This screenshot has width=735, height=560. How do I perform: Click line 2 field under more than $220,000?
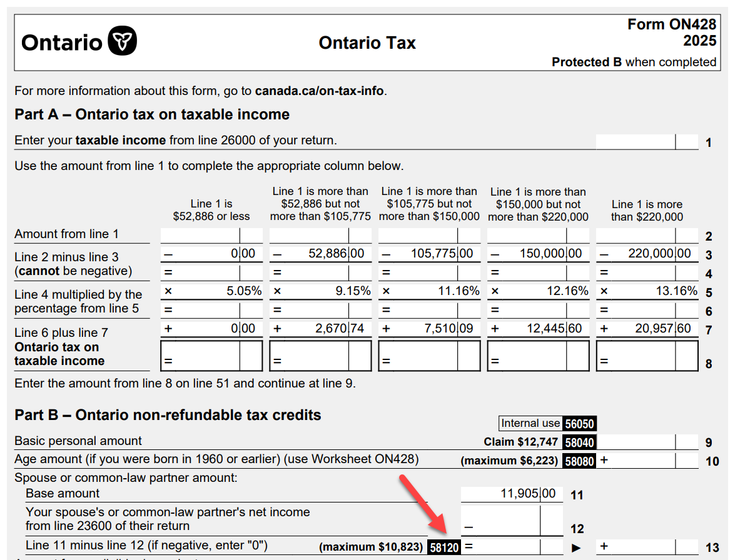pyautogui.click(x=647, y=236)
